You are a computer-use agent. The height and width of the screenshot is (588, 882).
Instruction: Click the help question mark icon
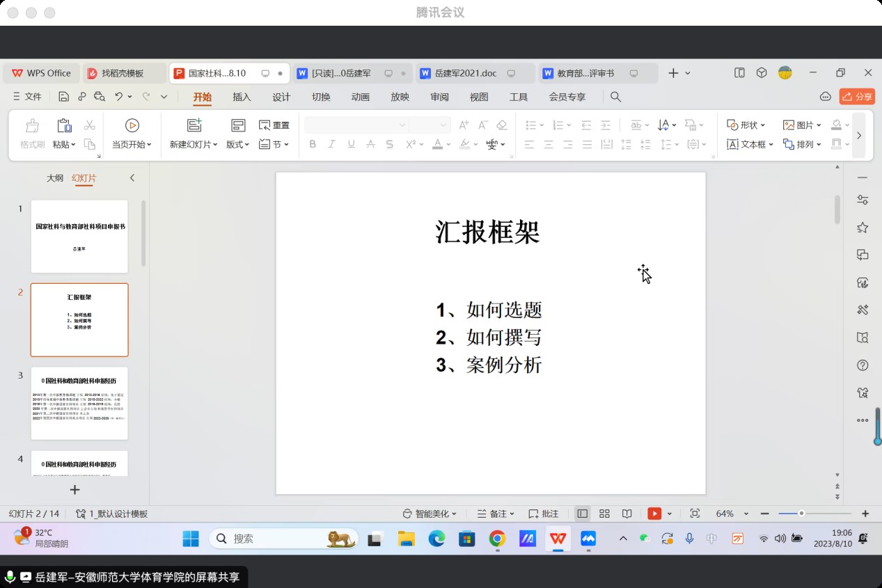pyautogui.click(x=863, y=365)
